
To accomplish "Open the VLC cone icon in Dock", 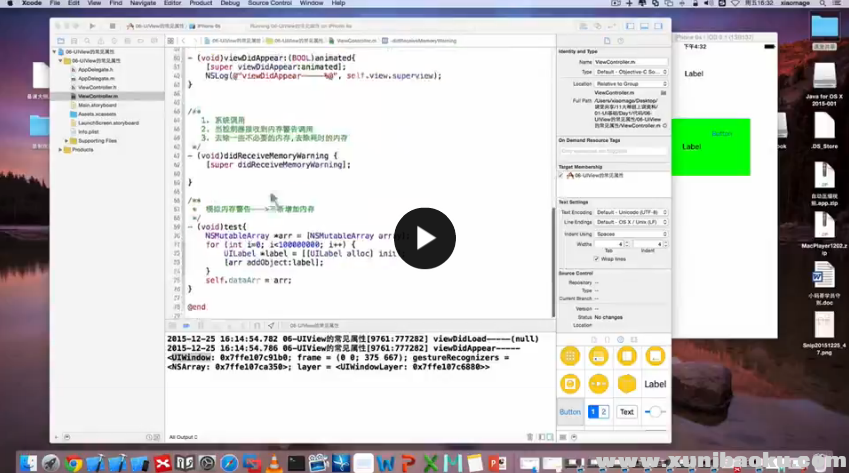I will (x=274, y=463).
